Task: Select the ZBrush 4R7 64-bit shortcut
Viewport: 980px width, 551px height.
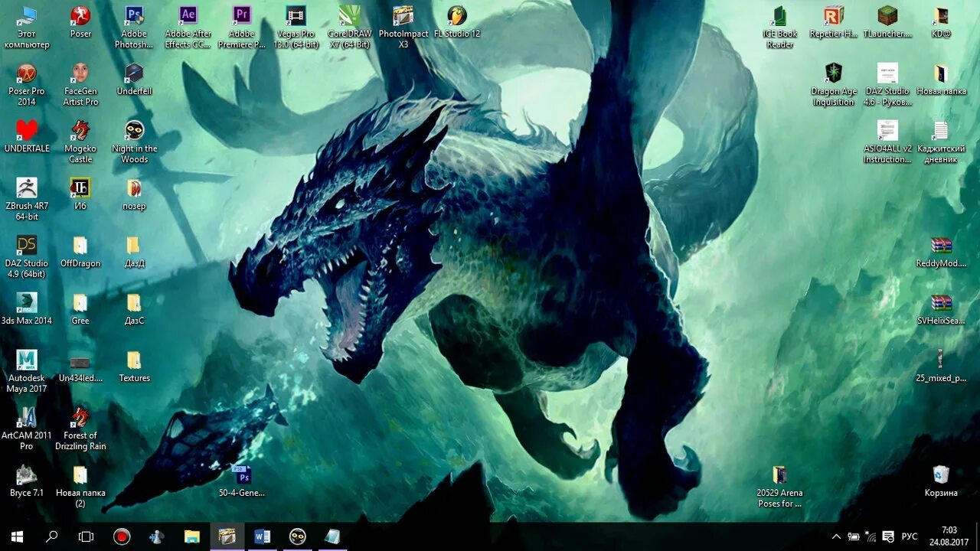Action: (27, 200)
